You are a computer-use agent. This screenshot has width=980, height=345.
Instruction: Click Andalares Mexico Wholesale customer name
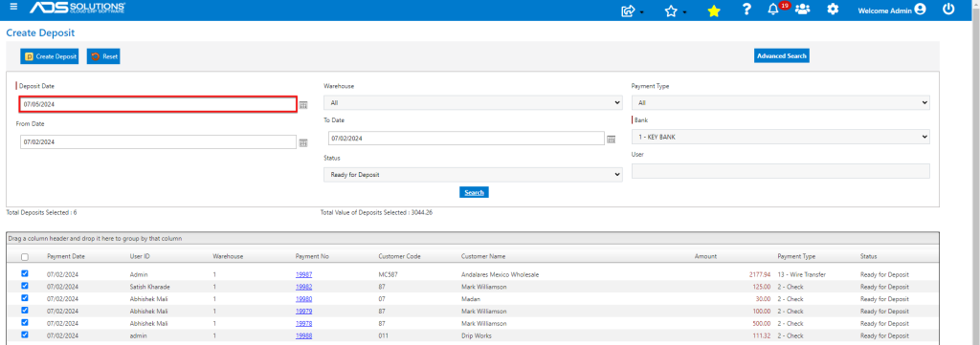(500, 274)
